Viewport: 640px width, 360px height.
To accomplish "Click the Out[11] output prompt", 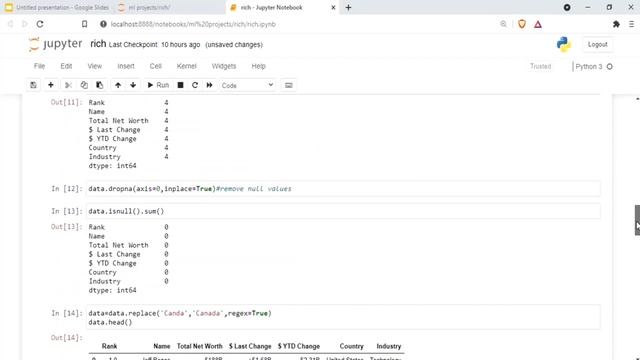I will click(66, 102).
